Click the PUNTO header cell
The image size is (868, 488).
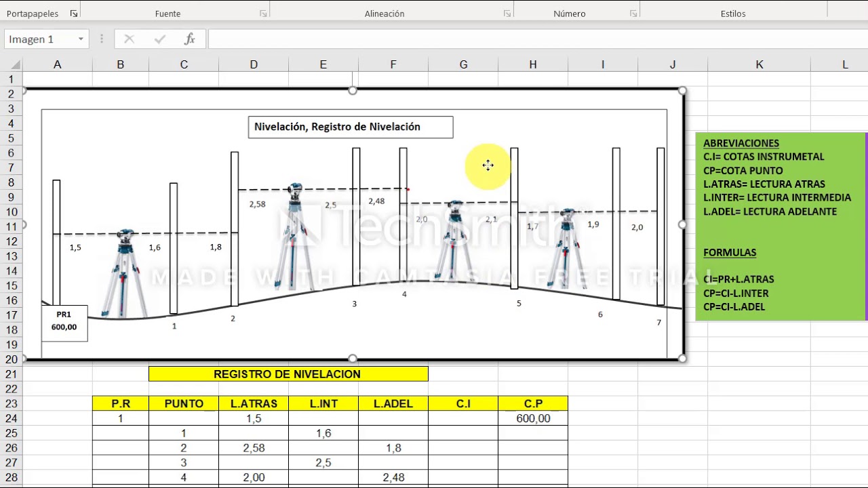pos(184,404)
